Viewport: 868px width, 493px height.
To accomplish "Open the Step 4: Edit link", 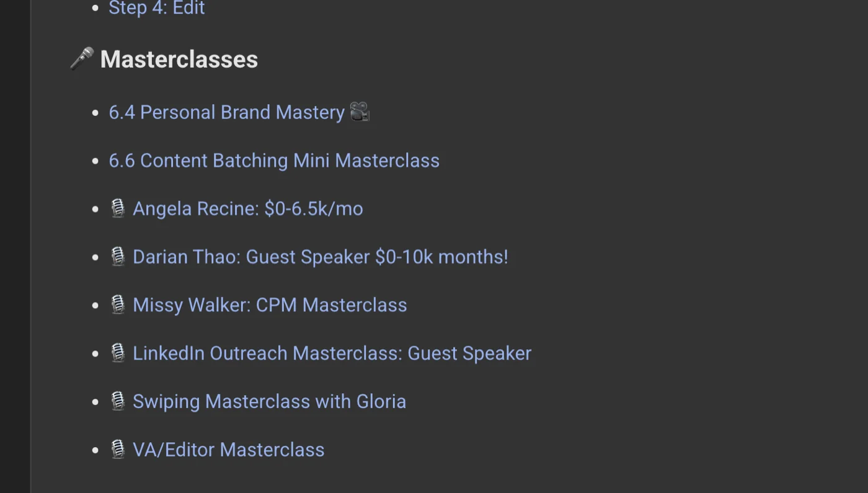I will tap(157, 8).
